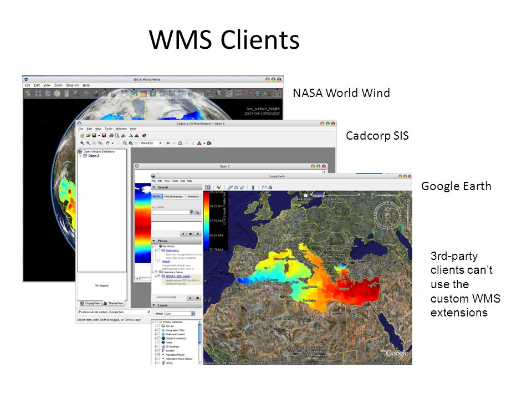Click Cadcorp open folder icon

88,135
